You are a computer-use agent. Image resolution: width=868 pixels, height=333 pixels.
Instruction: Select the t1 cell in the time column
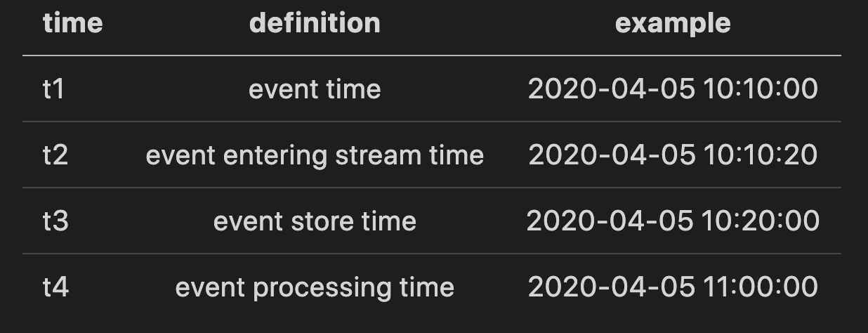pyautogui.click(x=53, y=89)
